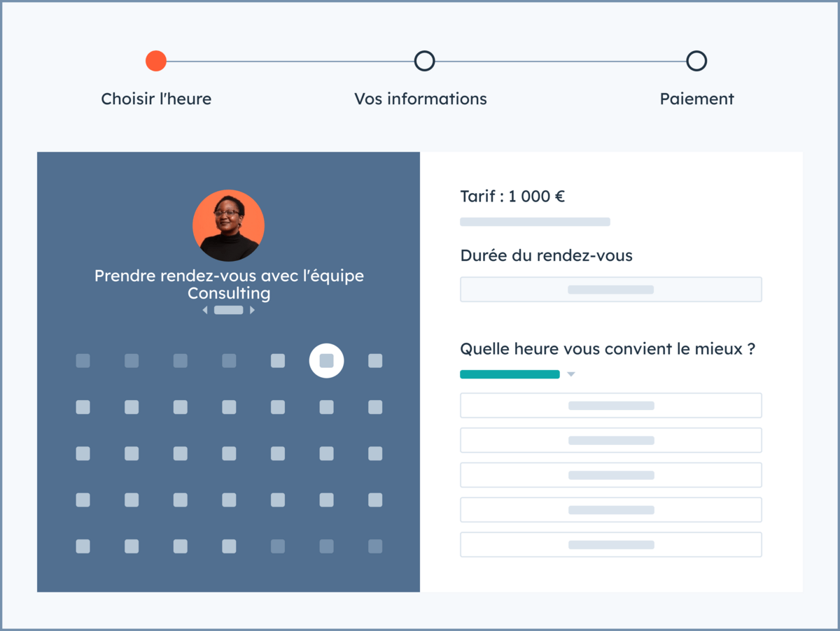Viewport: 840px width, 631px height.
Task: Select the first day in the calendar's bottom row
Action: point(83,546)
